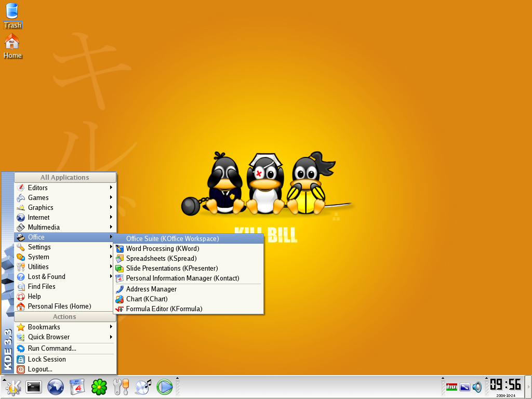Expand the arrow beside Settings
Image resolution: width=532 pixels, height=399 pixels.
click(111, 247)
